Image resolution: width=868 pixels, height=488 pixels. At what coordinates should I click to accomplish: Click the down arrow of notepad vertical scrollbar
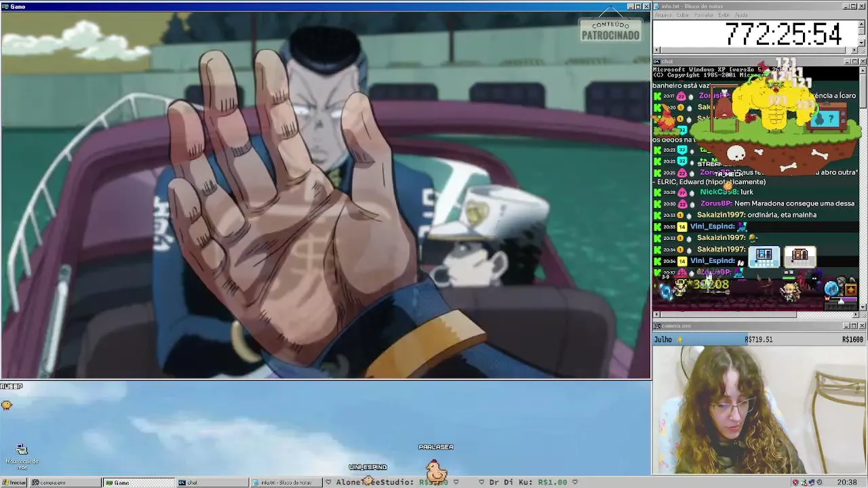[x=862, y=43]
